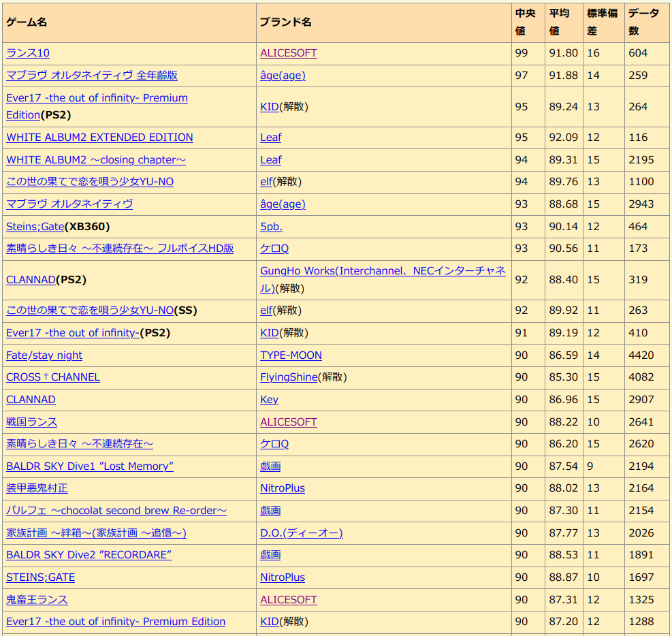Open âge(age) brand link in 全年齢版 row
The width and height of the screenshot is (672, 636).
click(x=283, y=76)
